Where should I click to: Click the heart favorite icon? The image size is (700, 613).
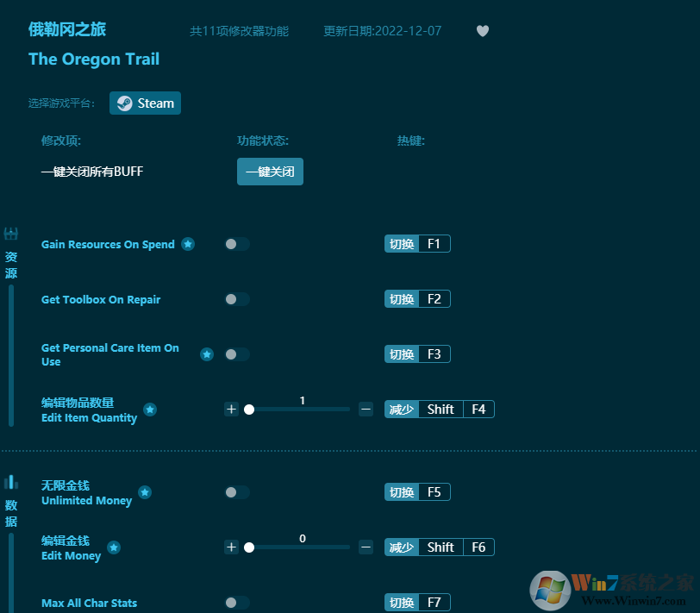point(482,31)
